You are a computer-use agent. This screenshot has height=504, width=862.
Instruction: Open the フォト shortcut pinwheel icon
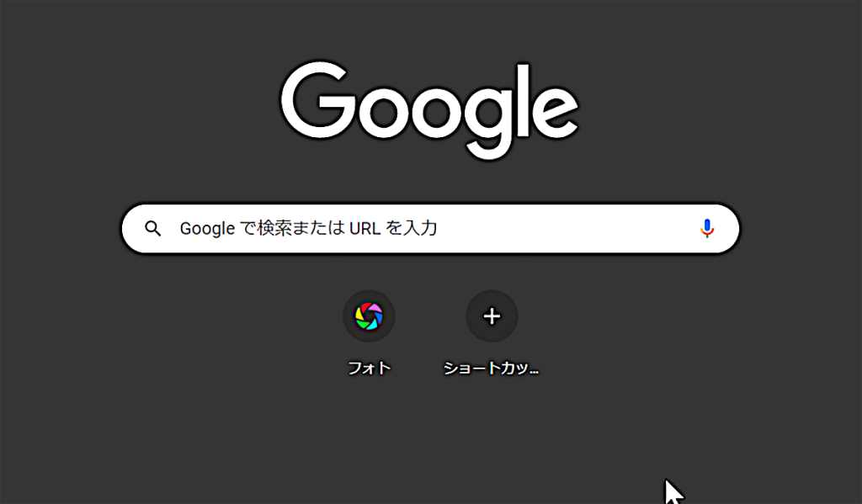tap(369, 316)
